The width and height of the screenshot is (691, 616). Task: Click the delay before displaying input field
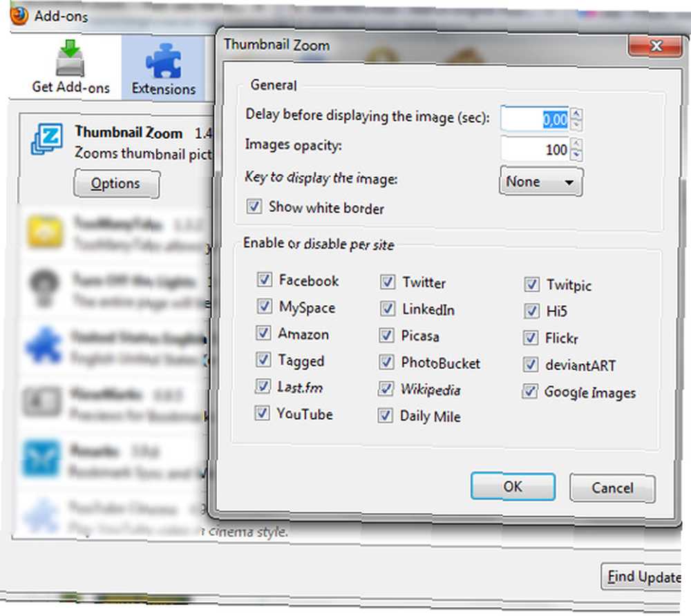click(535, 119)
